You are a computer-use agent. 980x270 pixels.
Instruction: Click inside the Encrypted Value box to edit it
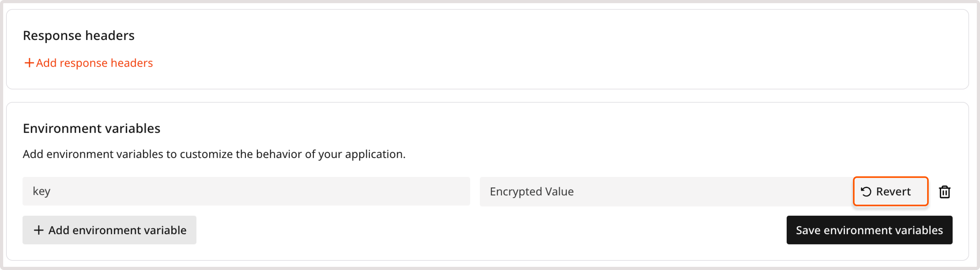[647, 191]
